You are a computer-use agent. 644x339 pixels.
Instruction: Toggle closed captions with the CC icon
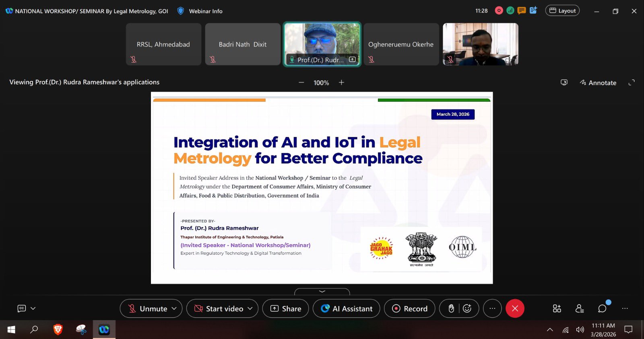pyautogui.click(x=22, y=308)
